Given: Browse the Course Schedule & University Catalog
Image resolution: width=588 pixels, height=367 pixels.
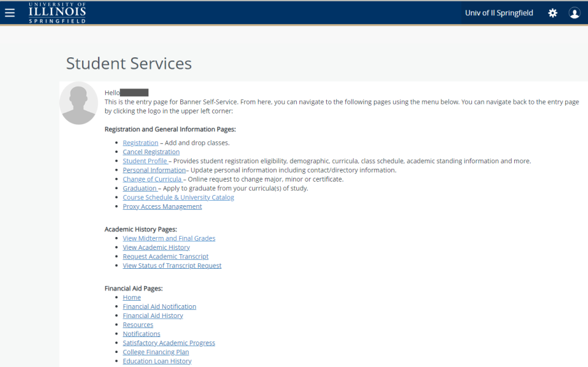Looking at the screenshot, I should click(178, 197).
